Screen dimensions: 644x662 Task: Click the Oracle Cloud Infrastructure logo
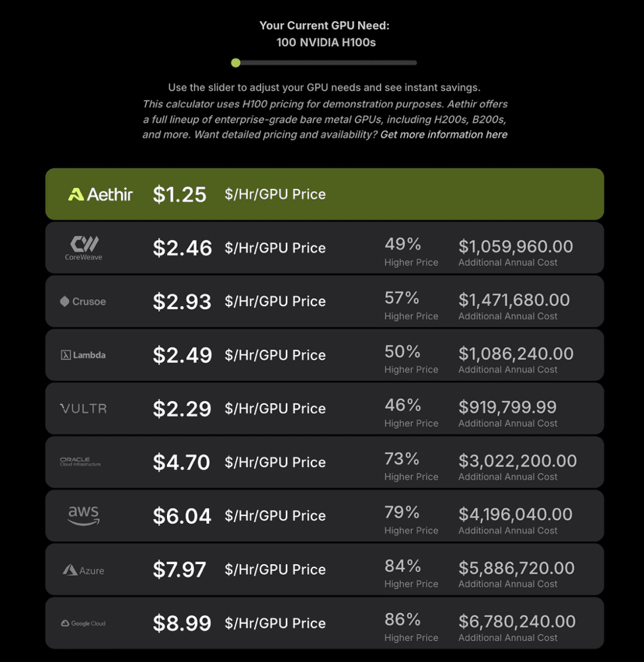coord(81,462)
